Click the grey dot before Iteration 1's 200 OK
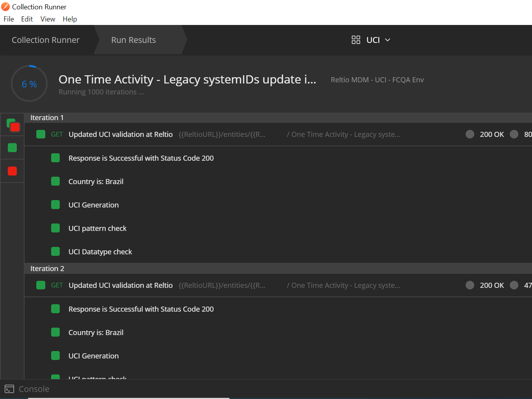This screenshot has width=532, height=399. [470, 134]
